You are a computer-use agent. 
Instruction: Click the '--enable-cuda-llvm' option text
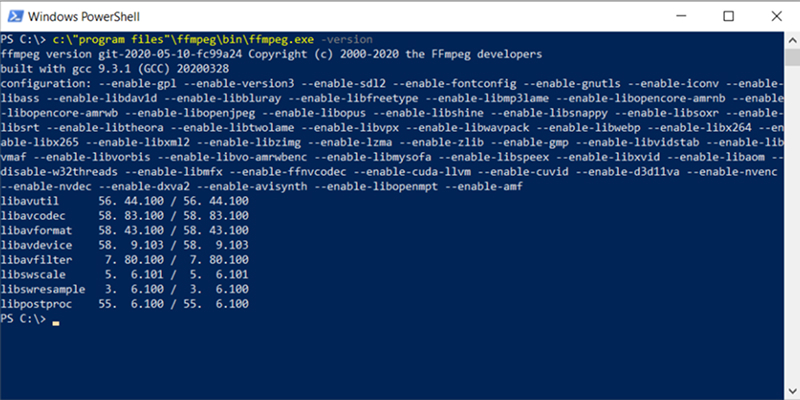tap(411, 172)
